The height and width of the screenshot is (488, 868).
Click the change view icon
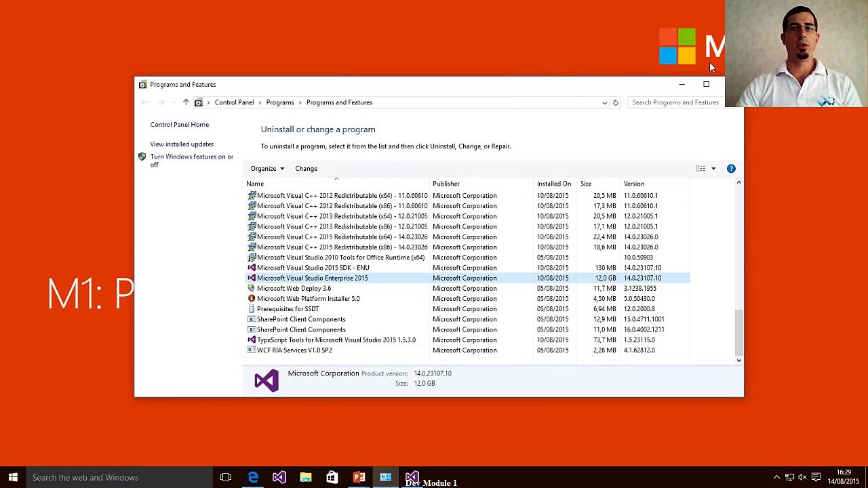tap(701, 169)
